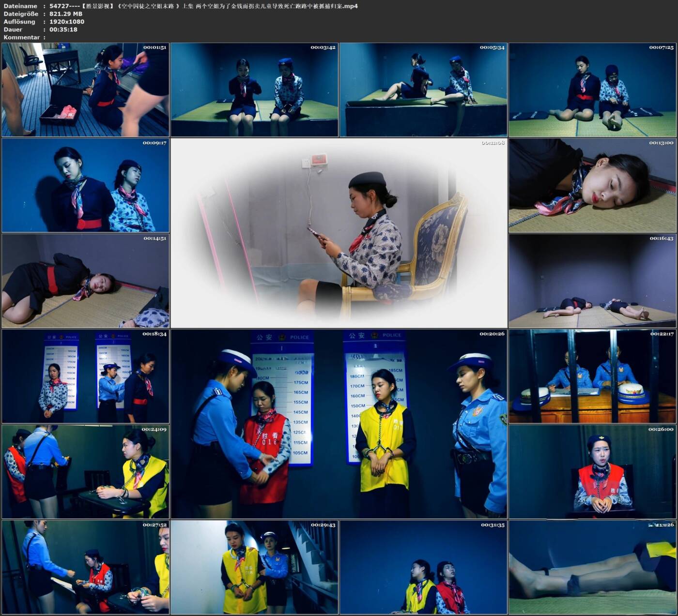Open the staircase frame at 00:29:43
This screenshot has height=616, width=678.
click(254, 567)
